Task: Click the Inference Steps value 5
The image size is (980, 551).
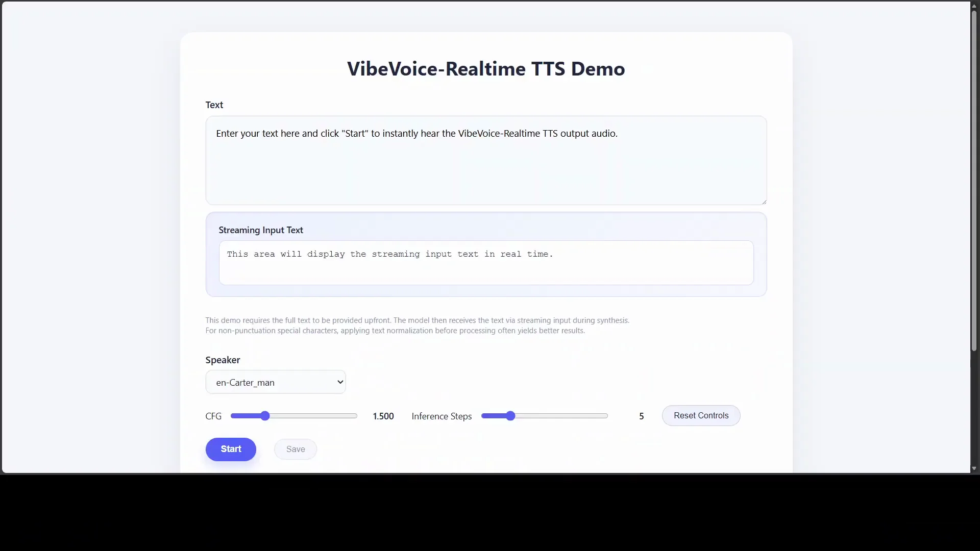Action: coord(641,416)
